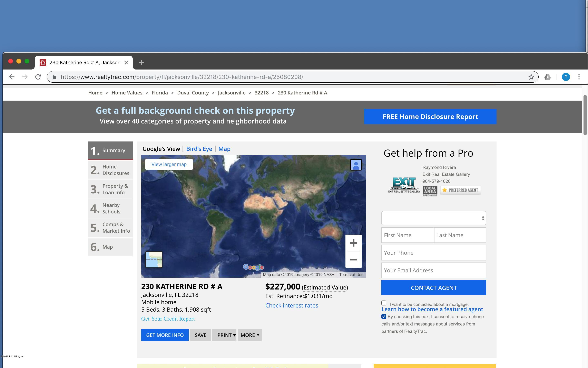Open Florida breadcrumb link
The image size is (588, 368).
point(160,93)
